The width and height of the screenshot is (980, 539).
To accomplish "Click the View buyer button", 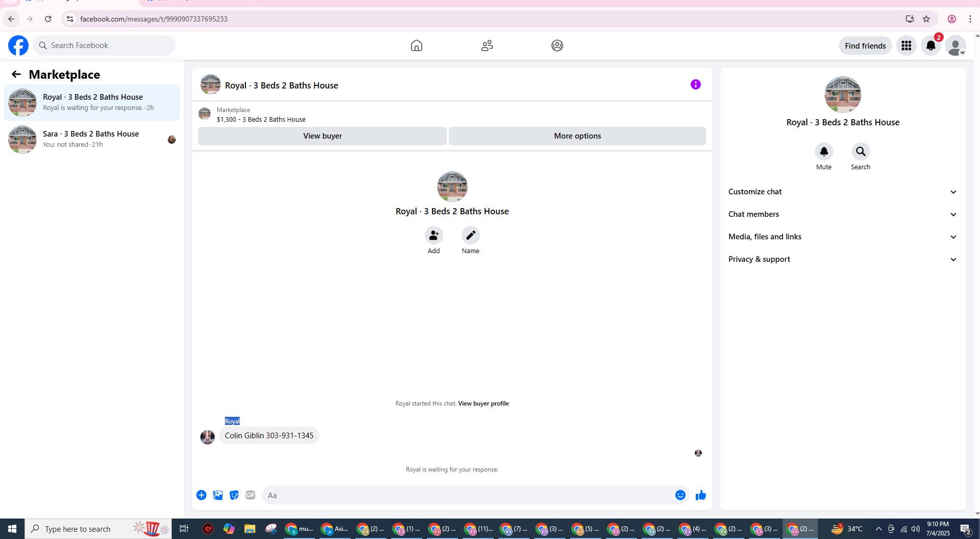I will [323, 136].
